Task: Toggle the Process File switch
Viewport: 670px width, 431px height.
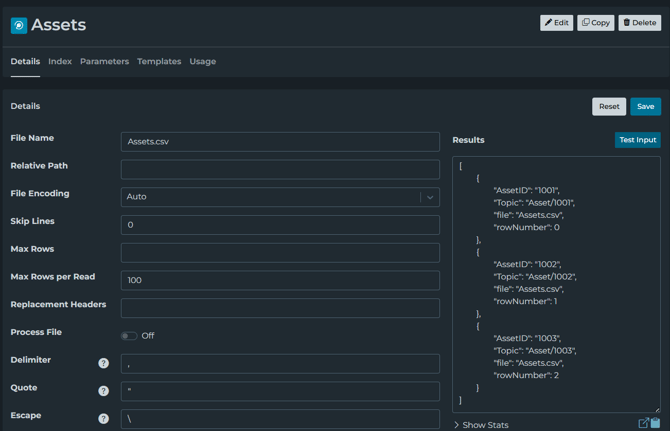Action: 129,336
